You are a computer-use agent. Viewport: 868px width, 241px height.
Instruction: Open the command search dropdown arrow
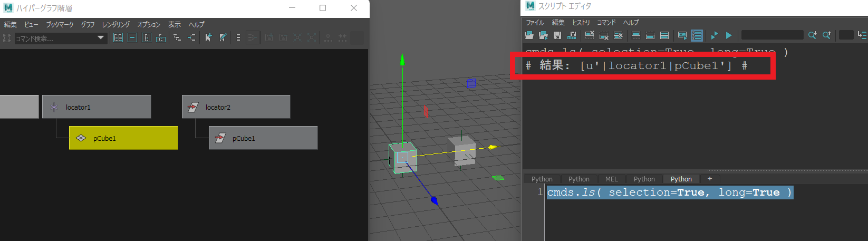coord(101,38)
